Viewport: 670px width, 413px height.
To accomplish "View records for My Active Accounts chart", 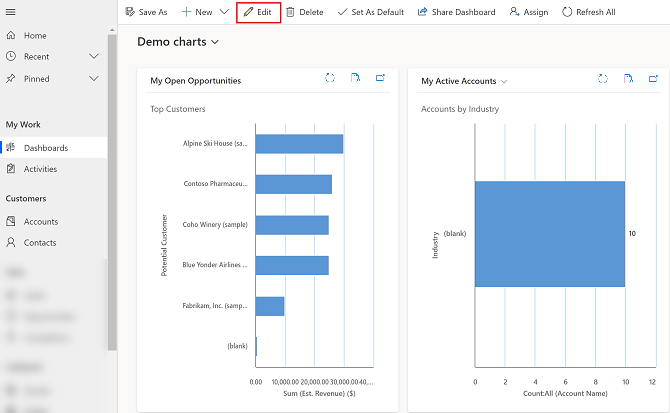I will (x=628, y=79).
